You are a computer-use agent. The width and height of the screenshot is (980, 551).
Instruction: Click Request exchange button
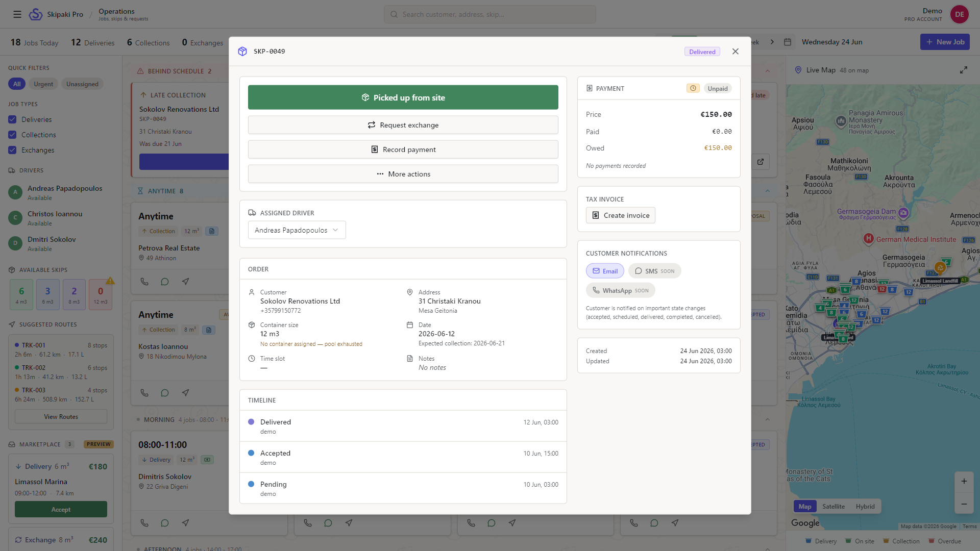pos(403,125)
